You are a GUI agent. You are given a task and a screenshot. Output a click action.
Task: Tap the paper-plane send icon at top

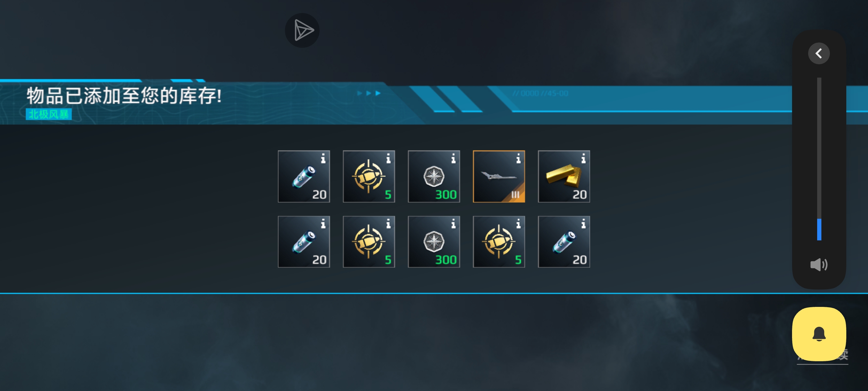[x=302, y=30]
